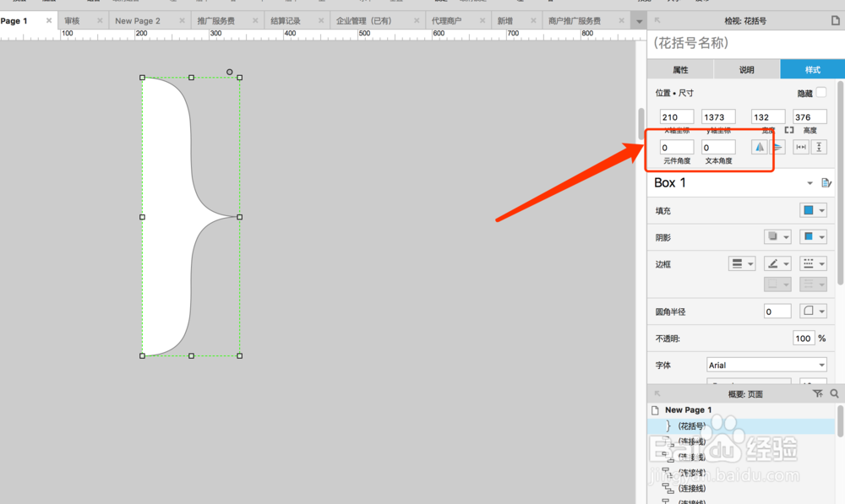Click the brace icon in the outline list
Image resolution: width=845 pixels, height=504 pixels.
pyautogui.click(x=668, y=426)
